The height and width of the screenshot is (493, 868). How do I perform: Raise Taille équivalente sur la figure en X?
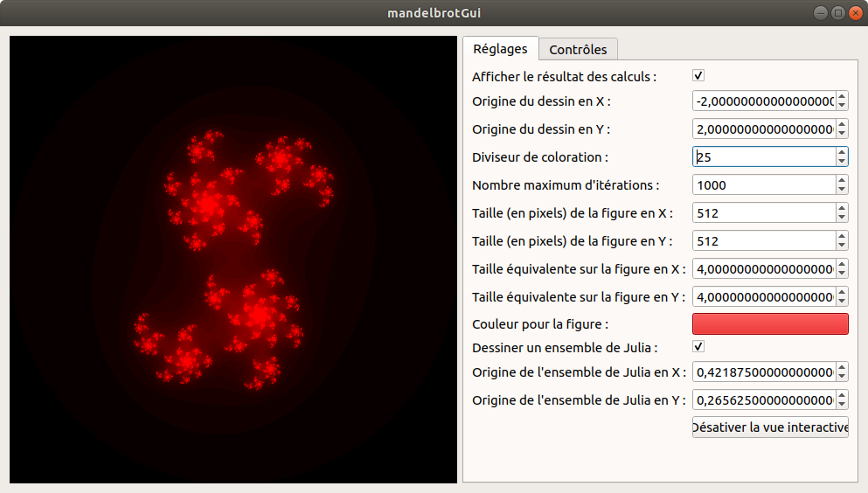(x=842, y=264)
